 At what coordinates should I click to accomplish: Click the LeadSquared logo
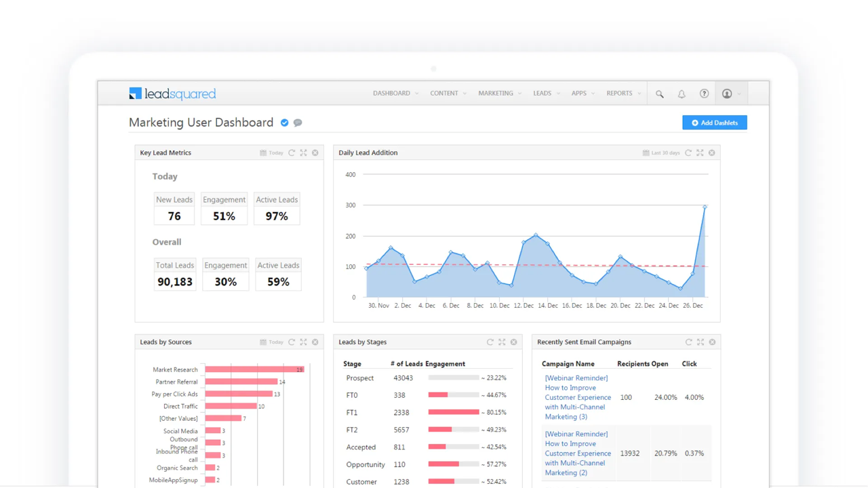pos(172,94)
